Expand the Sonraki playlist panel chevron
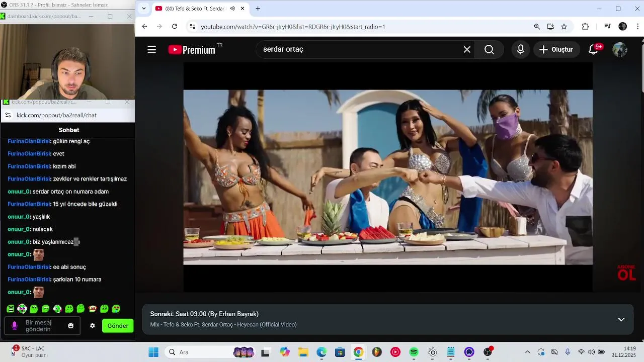Image resolution: width=644 pixels, height=362 pixels. [621, 319]
